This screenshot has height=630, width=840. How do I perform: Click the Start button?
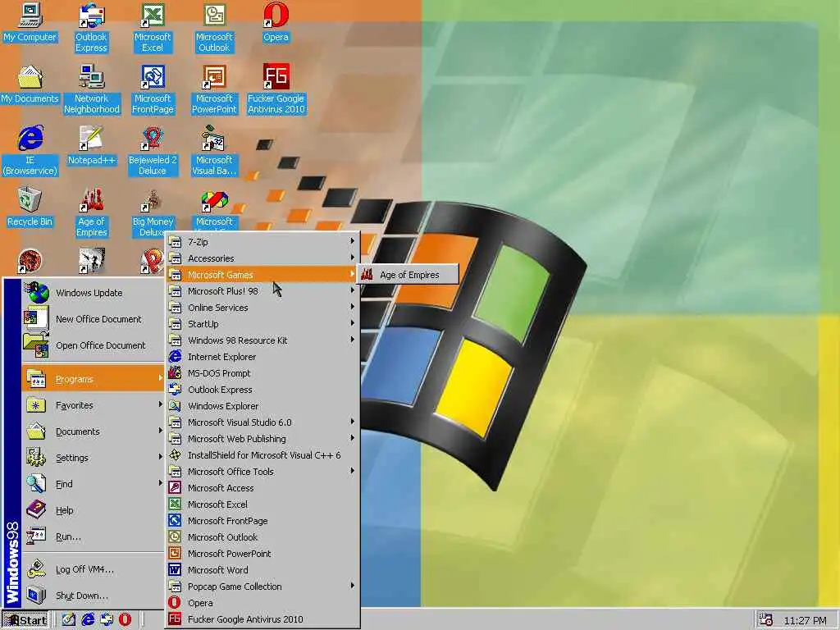[x=25, y=620]
